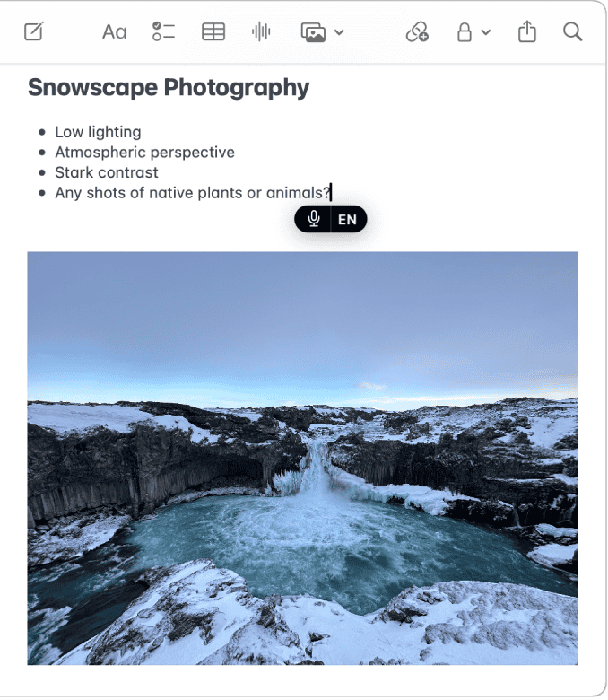
Task: Switch dictation language via EN button
Action: [x=347, y=220]
